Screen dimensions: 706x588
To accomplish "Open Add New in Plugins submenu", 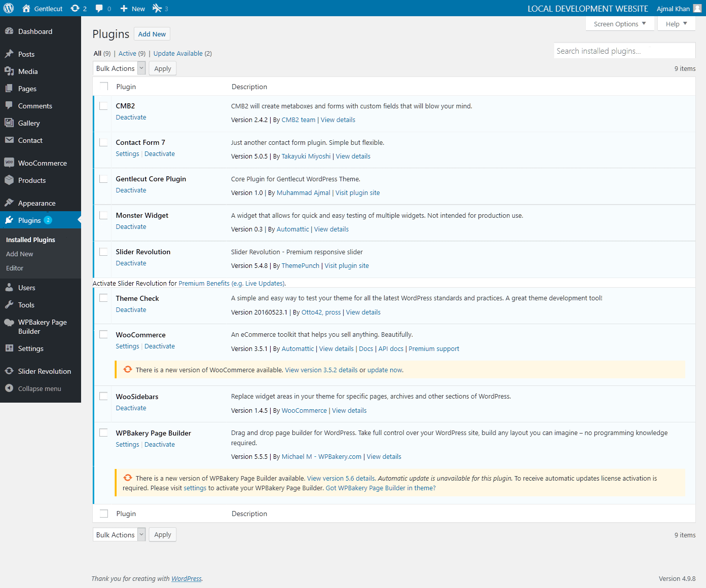I will pyautogui.click(x=20, y=254).
